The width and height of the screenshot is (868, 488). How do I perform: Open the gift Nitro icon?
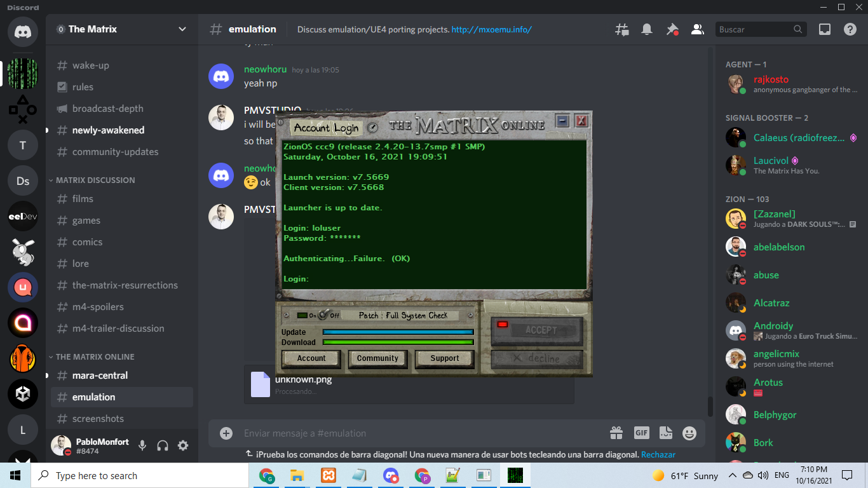[616, 433]
